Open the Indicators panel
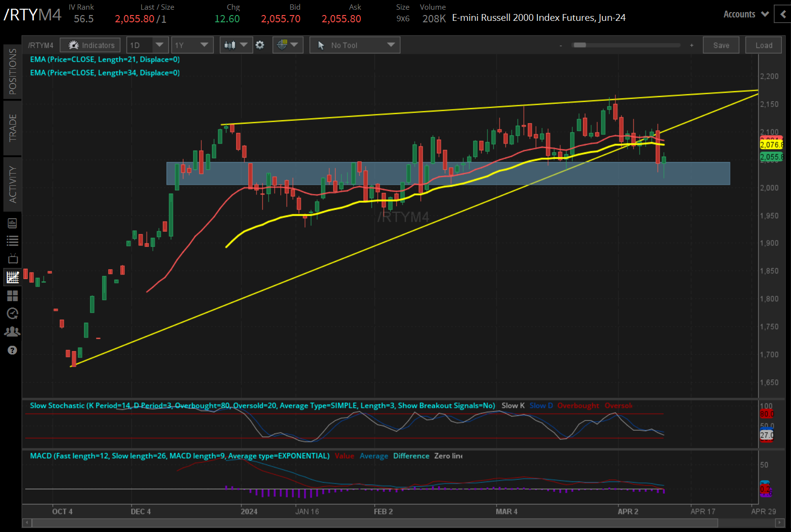 [90, 45]
